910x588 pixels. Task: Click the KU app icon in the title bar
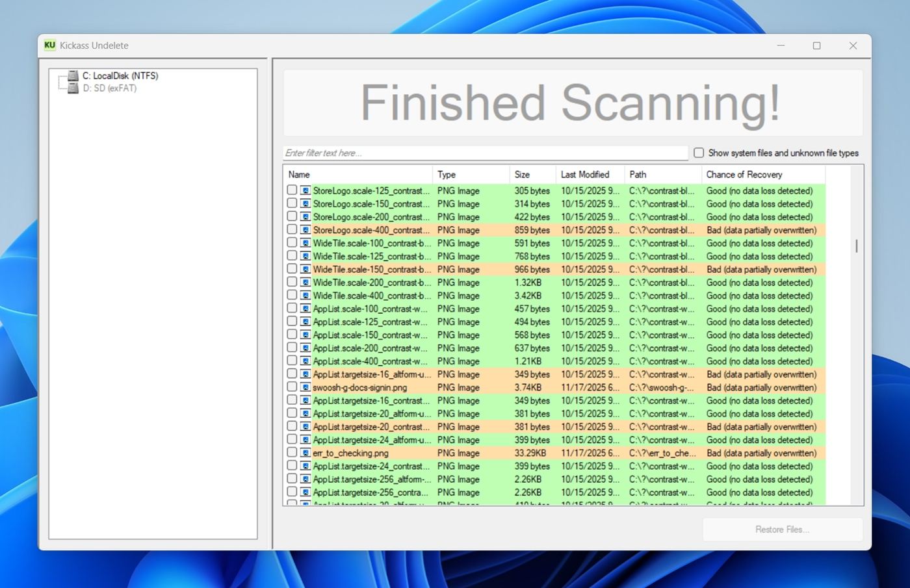tap(49, 45)
